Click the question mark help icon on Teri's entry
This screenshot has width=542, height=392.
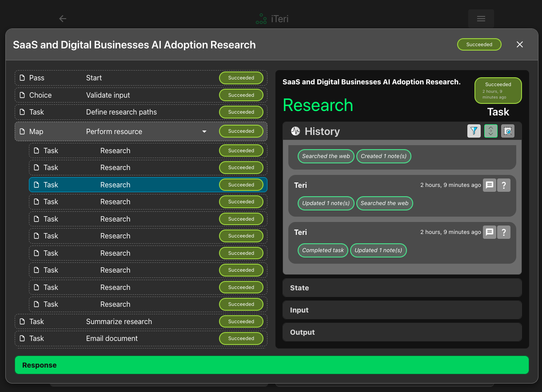pos(503,185)
